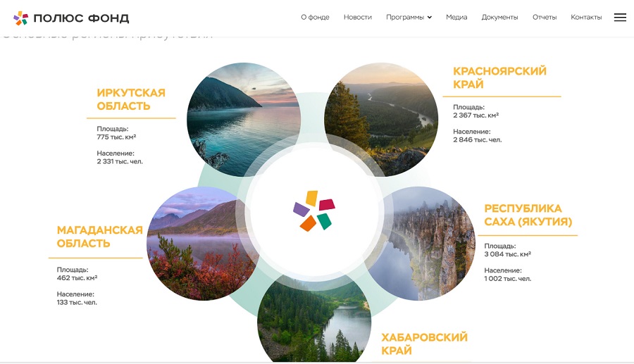Screen dimensions: 634x364
Task: Open the Документы link
Action: pos(499,18)
